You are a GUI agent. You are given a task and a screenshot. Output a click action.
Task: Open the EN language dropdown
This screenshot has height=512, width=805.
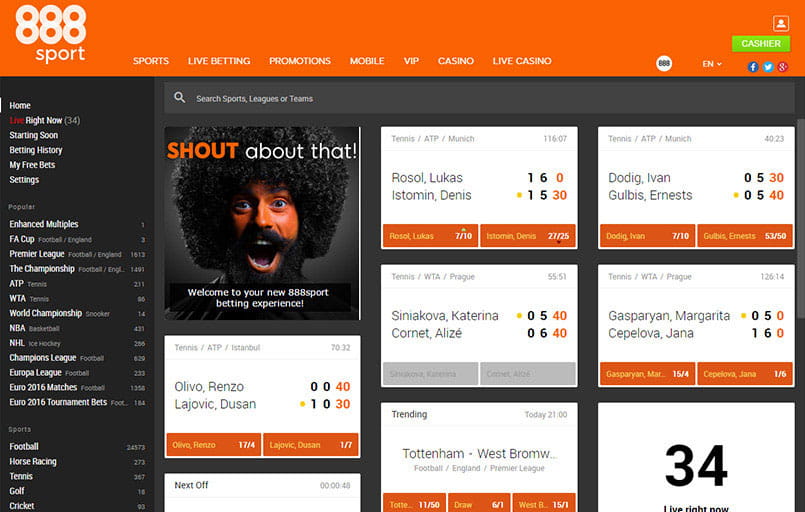coord(711,64)
